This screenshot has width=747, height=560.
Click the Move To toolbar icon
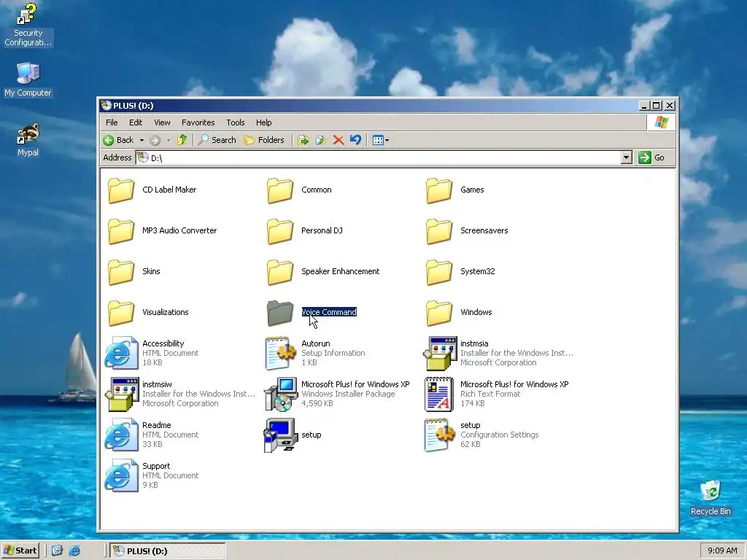coord(303,140)
